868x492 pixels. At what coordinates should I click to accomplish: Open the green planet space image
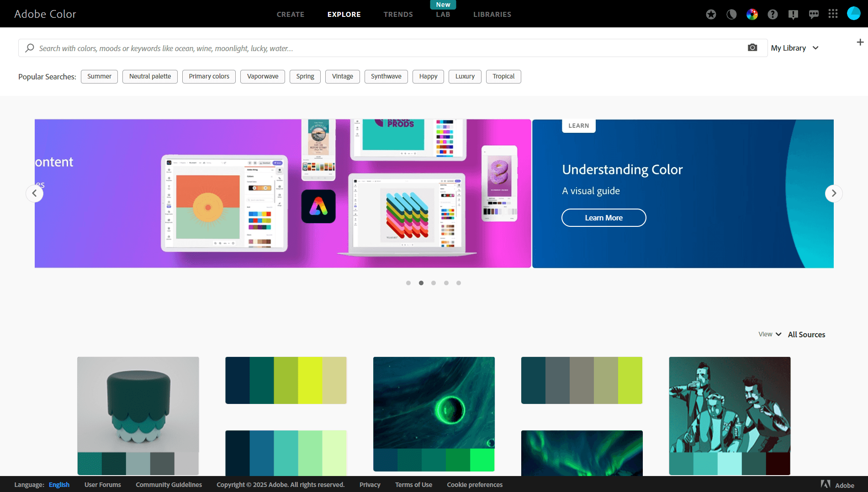434,403
